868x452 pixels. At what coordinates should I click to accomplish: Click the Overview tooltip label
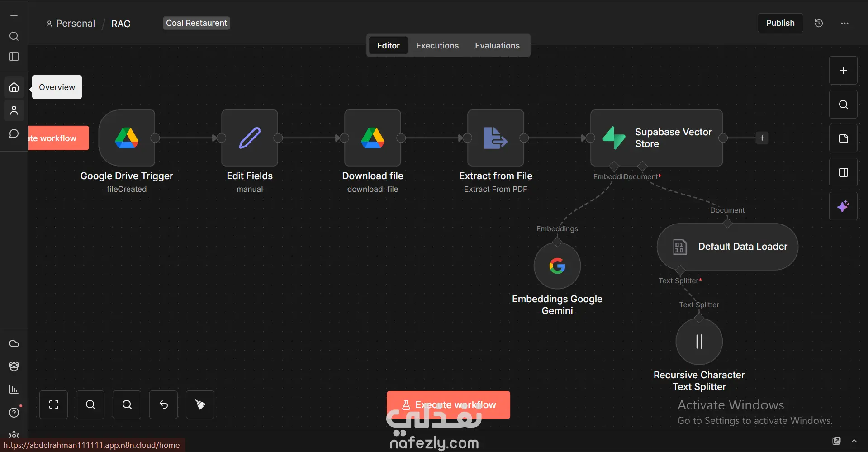tap(57, 87)
